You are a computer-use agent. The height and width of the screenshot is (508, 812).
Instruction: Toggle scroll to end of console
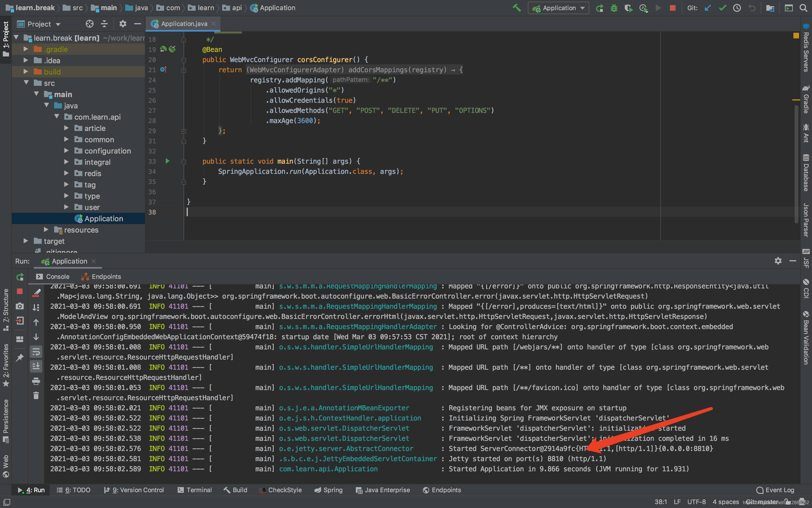(x=36, y=366)
